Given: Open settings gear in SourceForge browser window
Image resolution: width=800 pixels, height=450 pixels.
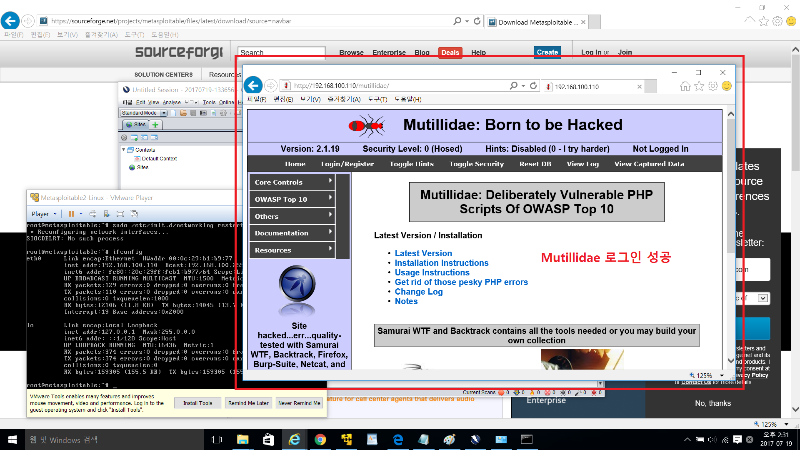Looking at the screenshot, I should coord(777,21).
